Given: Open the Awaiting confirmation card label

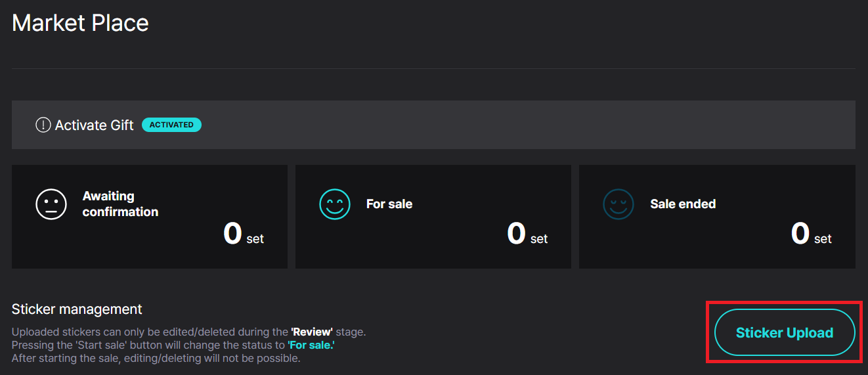Looking at the screenshot, I should (x=120, y=204).
